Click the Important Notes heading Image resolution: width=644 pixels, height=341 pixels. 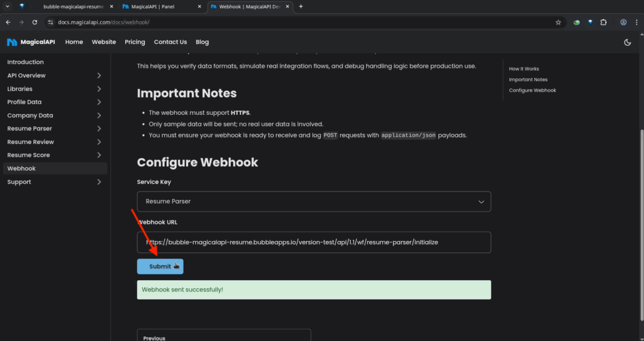pyautogui.click(x=187, y=93)
